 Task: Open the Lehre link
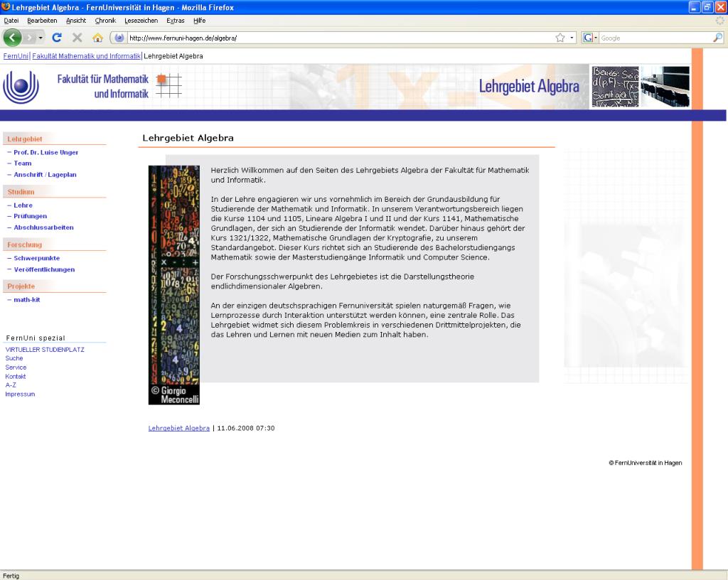(23, 205)
